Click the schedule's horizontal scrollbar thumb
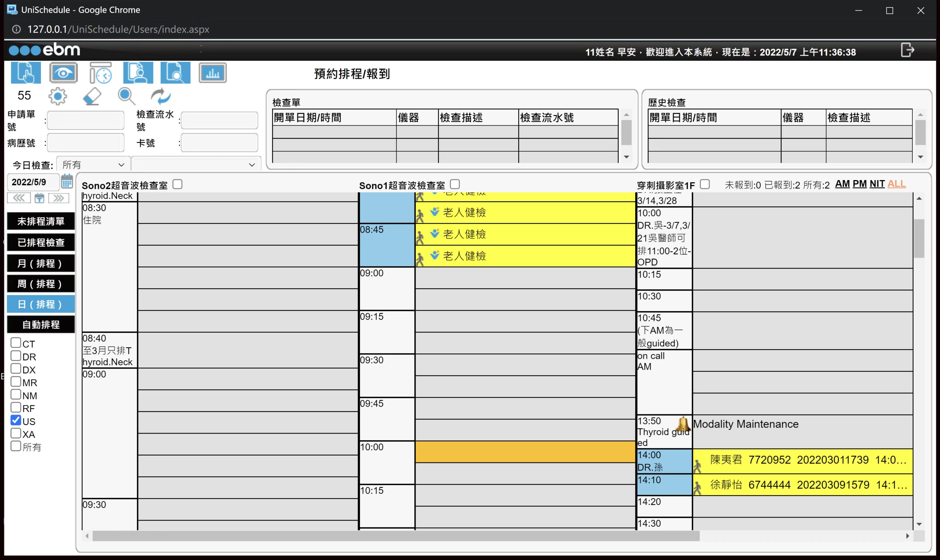Viewport: 940px width, 560px height. pyautogui.click(x=396, y=536)
